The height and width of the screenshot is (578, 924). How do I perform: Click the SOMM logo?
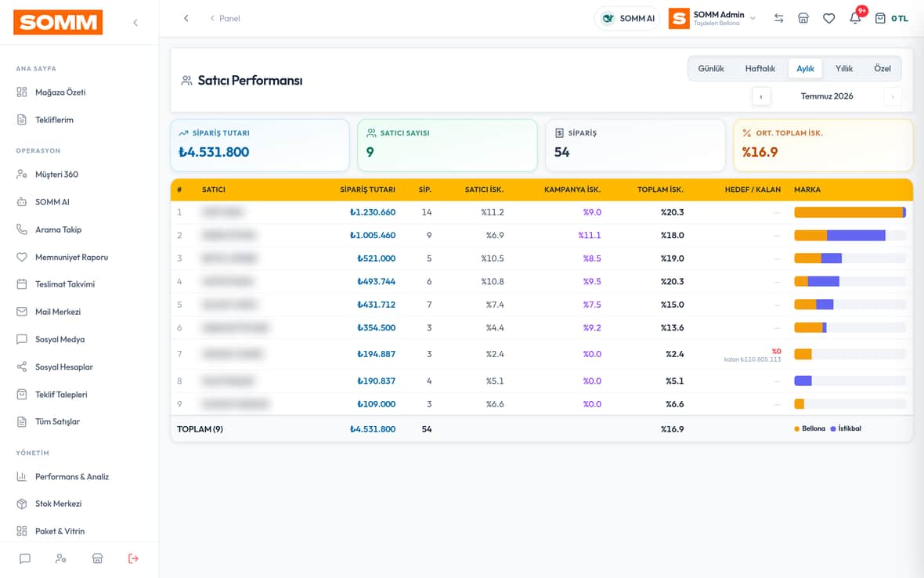[58, 23]
